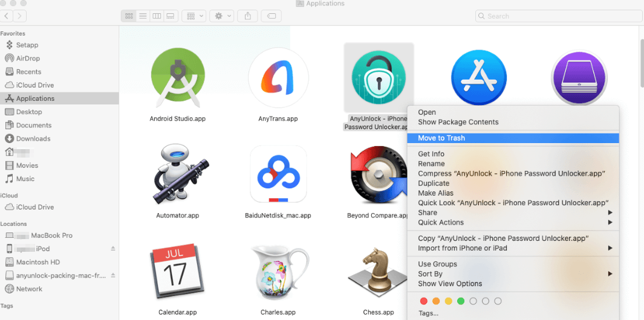Select the AnyTrans app icon
Image resolution: width=644 pixels, height=320 pixels.
click(x=278, y=78)
